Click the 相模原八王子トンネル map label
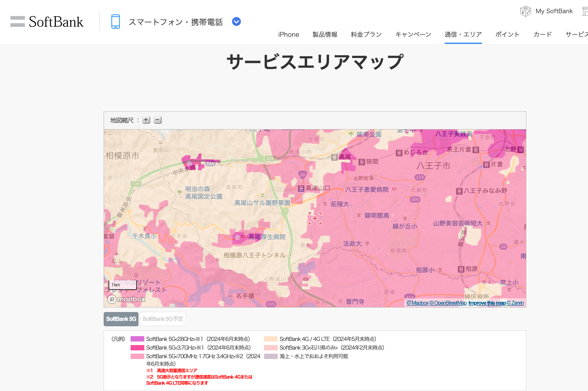The image size is (588, 391). [255, 255]
